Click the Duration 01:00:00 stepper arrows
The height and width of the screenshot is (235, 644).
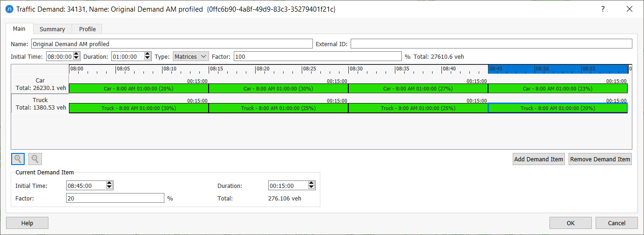coord(148,56)
